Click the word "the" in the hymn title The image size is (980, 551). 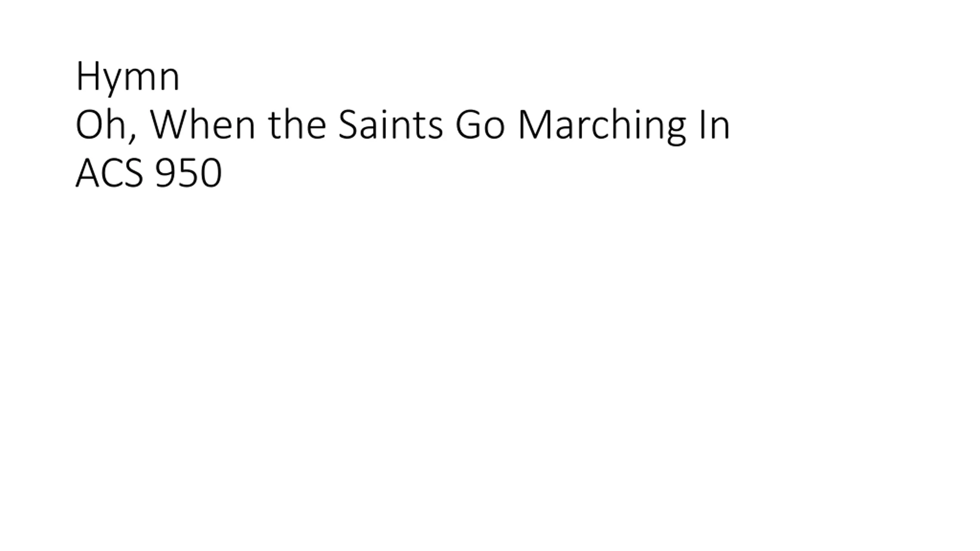297,125
